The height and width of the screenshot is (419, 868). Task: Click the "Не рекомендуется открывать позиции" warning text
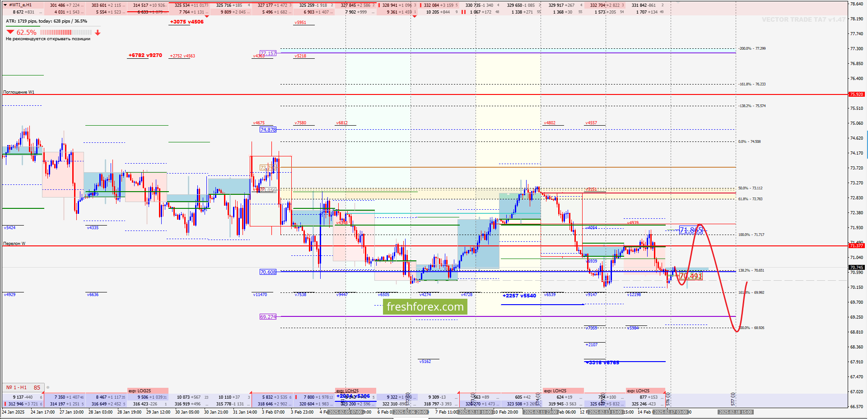tap(48, 39)
